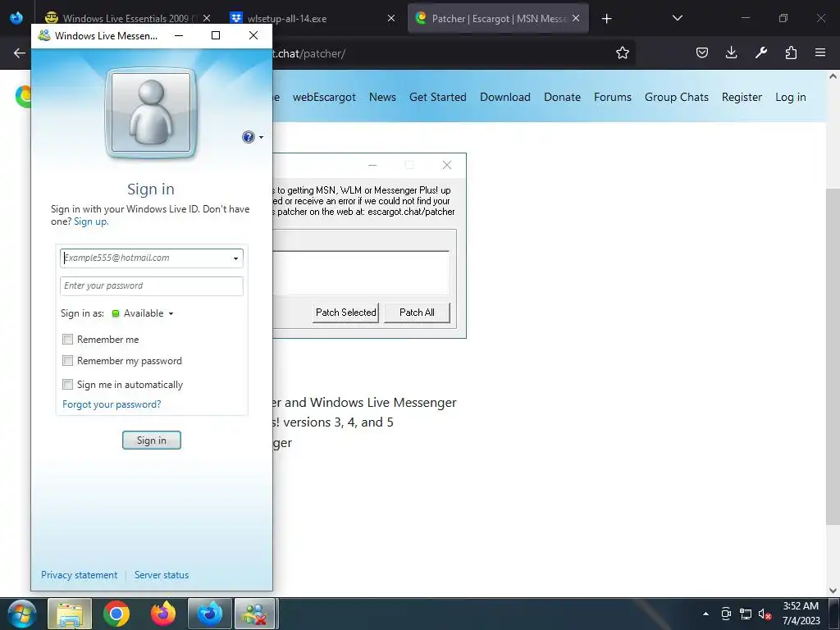Switch to Windows Live Messenger taskbar icon
The height and width of the screenshot is (630, 840).
pos(256,614)
